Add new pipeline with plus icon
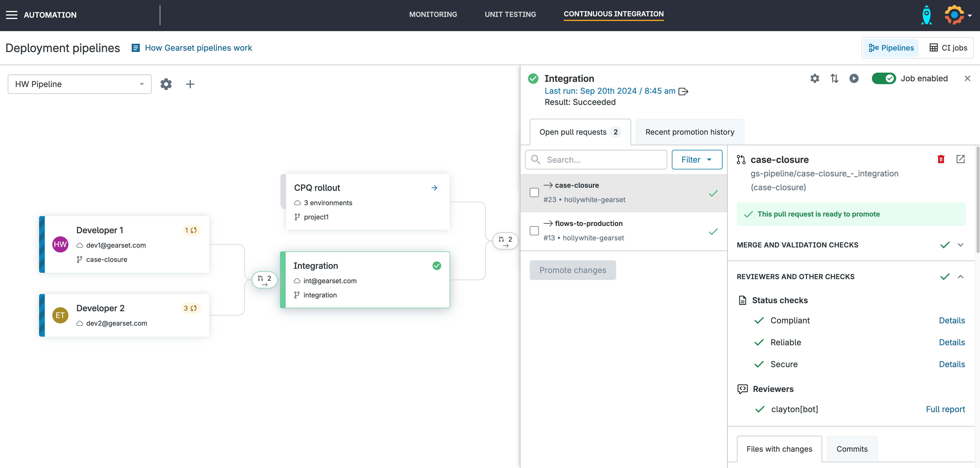Image resolution: width=980 pixels, height=468 pixels. tap(190, 84)
